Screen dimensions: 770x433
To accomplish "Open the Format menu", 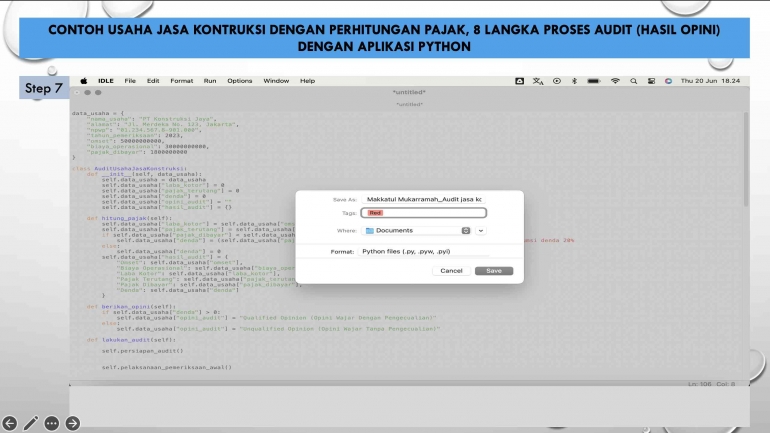I will [x=181, y=81].
